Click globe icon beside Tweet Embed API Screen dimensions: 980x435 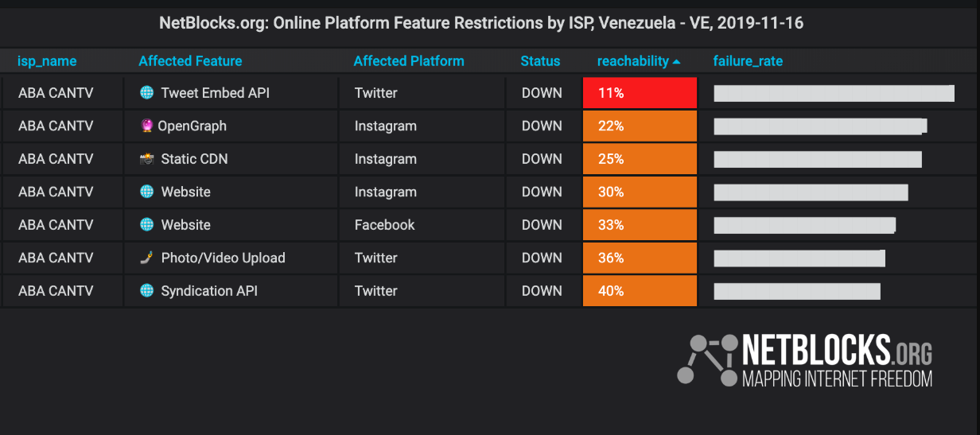[146, 93]
